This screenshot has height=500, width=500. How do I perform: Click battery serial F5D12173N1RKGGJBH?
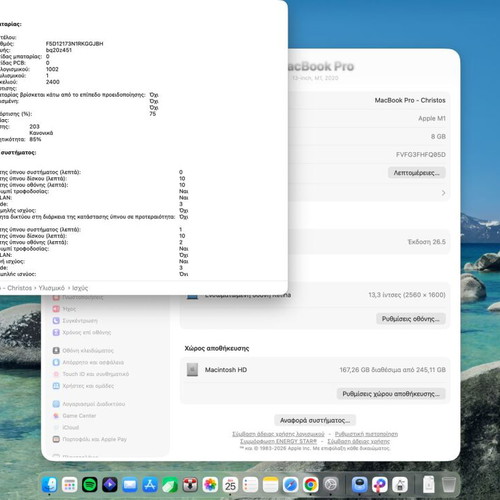(75, 44)
